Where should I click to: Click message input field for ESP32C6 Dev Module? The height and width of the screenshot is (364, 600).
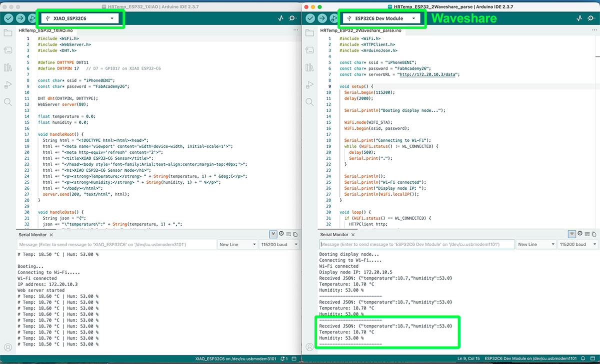pos(417,244)
